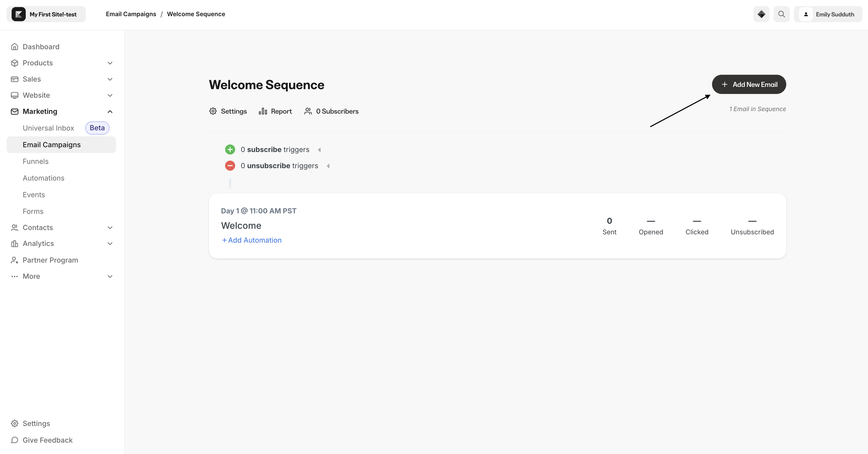The width and height of the screenshot is (868, 454).
Task: Click the Add Automation link
Action: (x=252, y=240)
